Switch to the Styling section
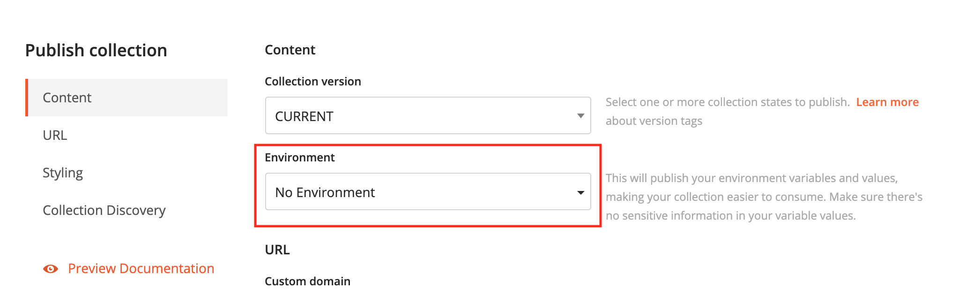Viewport: 980px width, 290px height. pos(63,173)
